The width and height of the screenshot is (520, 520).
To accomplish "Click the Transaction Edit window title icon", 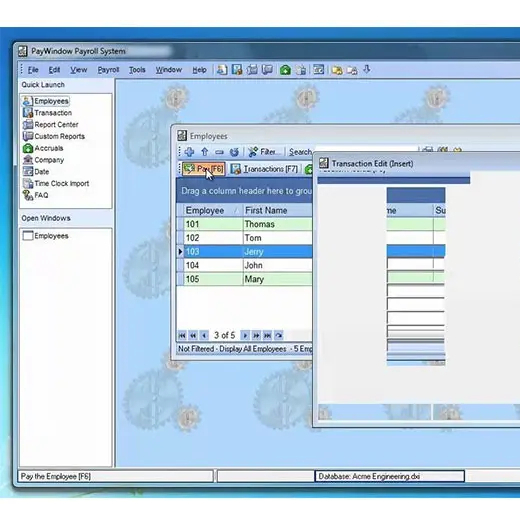I will [x=324, y=163].
